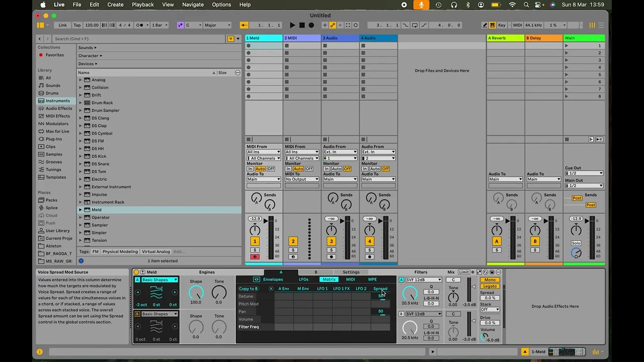Switch to Meld engine B tab
644x362 pixels.
pos(316,273)
